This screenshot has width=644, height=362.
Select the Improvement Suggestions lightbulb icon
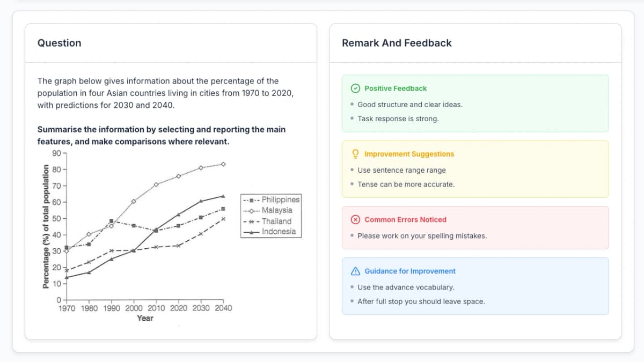point(354,154)
